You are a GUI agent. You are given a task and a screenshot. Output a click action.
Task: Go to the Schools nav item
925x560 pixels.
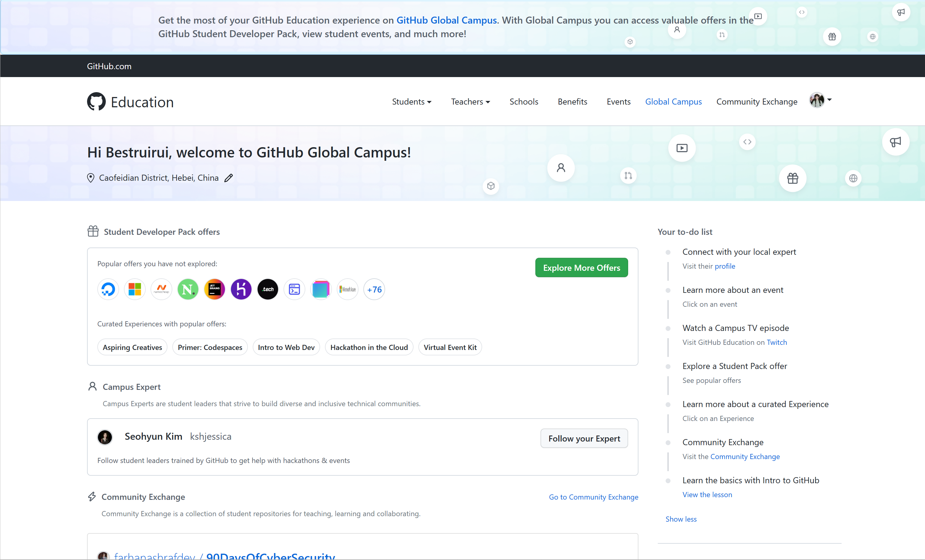coord(524,102)
